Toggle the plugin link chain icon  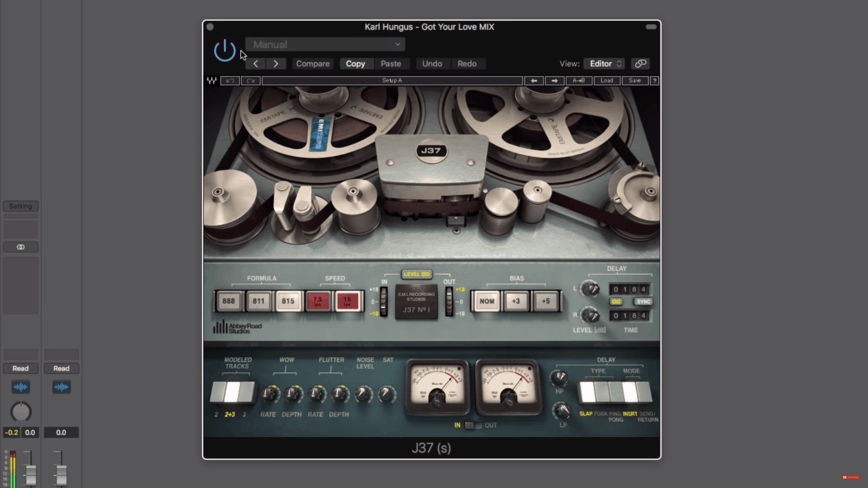coord(640,64)
